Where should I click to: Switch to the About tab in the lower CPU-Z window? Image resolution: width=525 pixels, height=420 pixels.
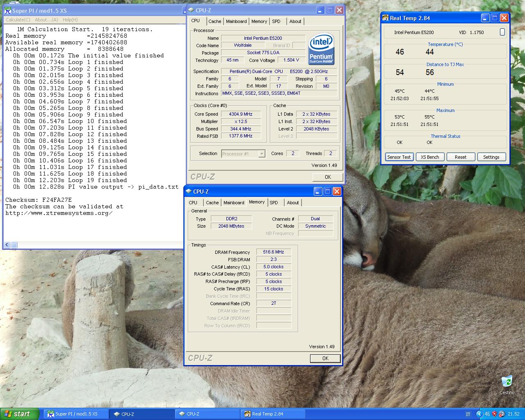click(293, 203)
